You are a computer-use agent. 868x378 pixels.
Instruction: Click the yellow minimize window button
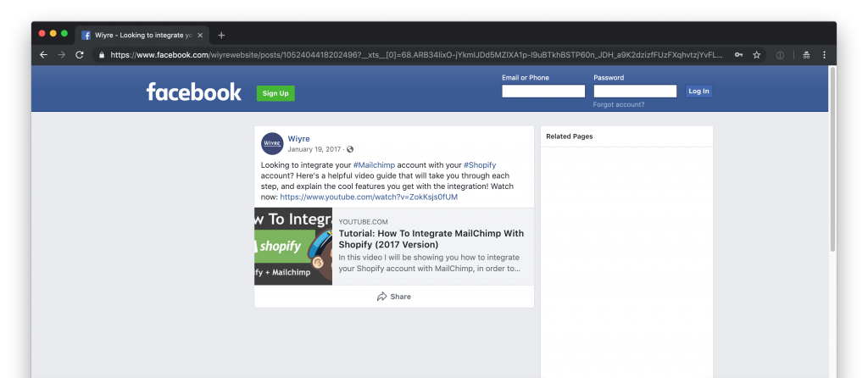pos(53,34)
